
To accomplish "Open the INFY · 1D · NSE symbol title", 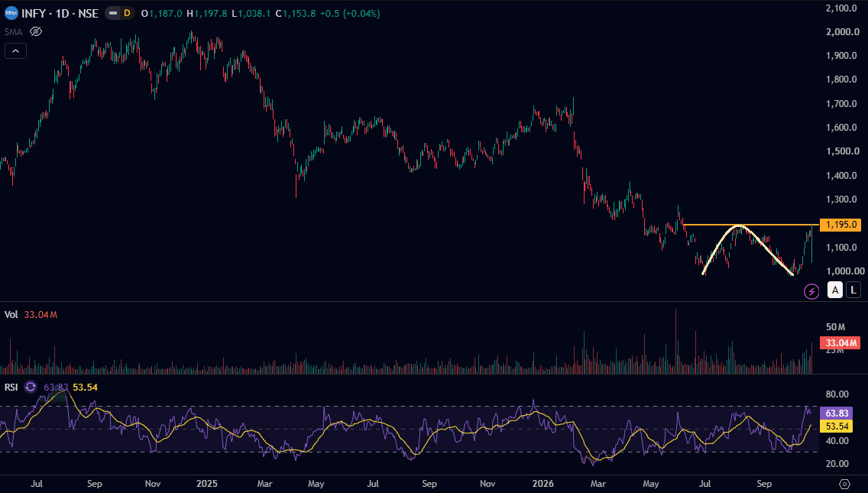I will [x=60, y=13].
